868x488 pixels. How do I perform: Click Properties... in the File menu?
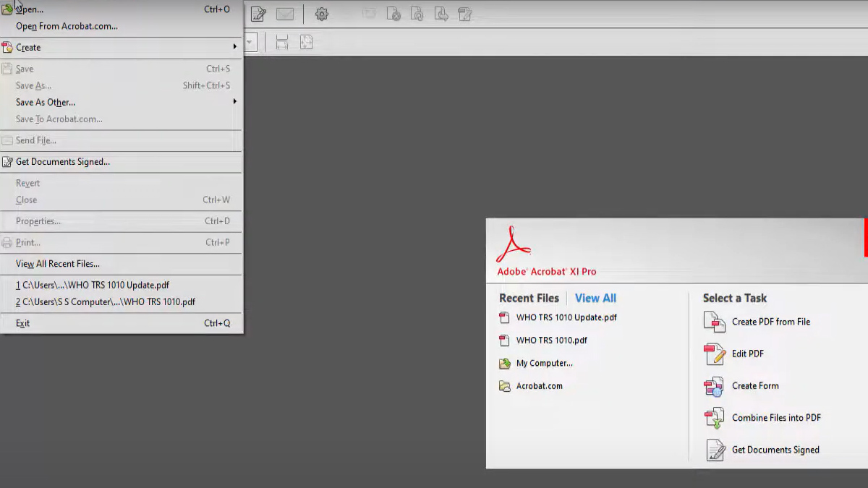click(x=122, y=221)
